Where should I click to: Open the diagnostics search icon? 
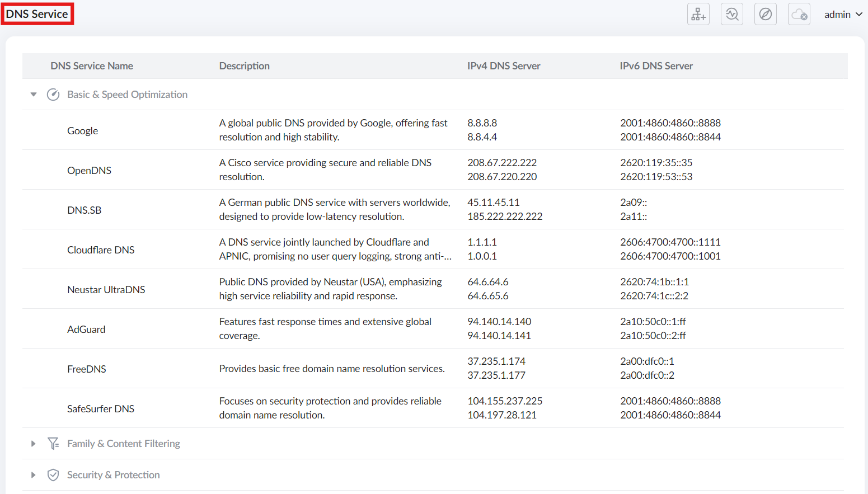point(731,14)
